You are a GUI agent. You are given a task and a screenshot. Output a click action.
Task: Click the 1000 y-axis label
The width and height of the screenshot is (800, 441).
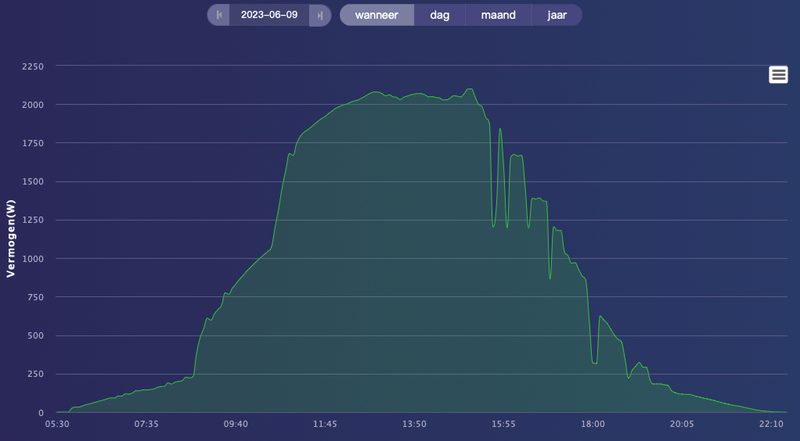pos(33,259)
